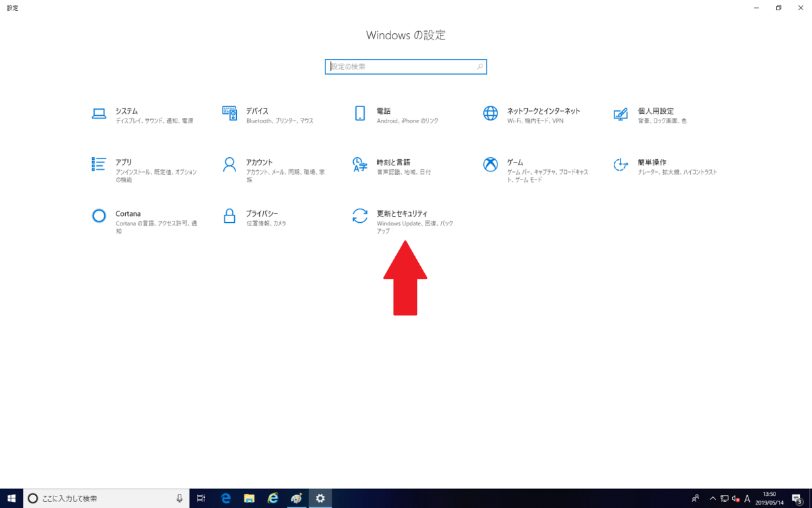Open Task View on the taskbar
The width and height of the screenshot is (812, 508).
point(201,499)
